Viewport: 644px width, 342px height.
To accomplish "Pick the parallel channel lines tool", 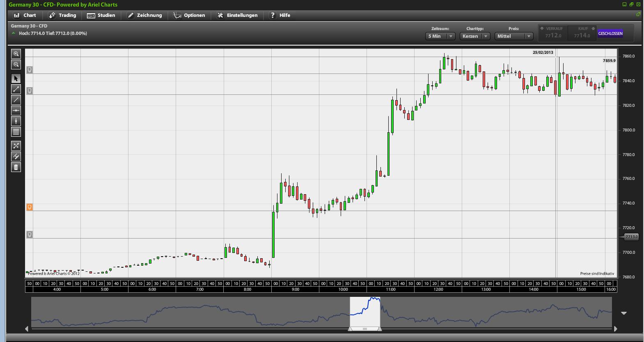I will coord(16,156).
